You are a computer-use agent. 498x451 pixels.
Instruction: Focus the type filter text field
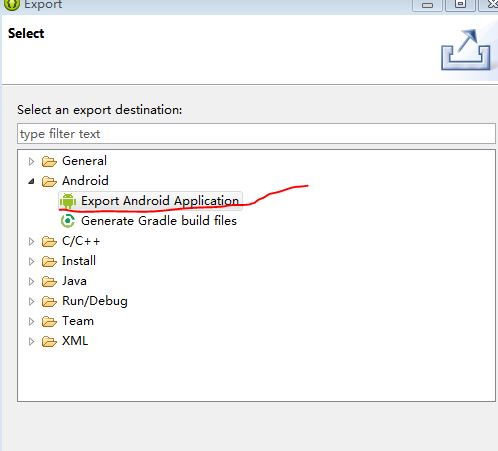coord(256,134)
